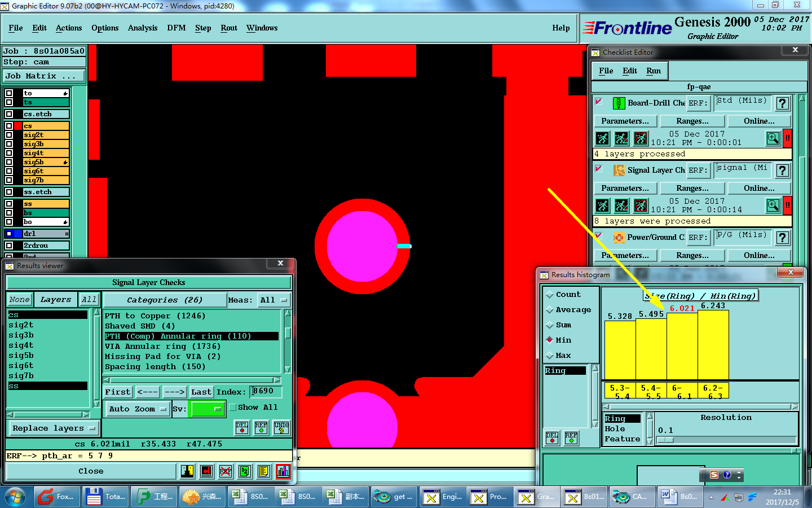Open the Rout menu

[x=229, y=28]
